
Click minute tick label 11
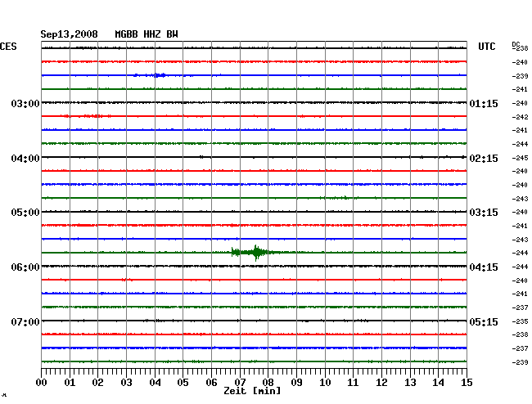353,382
